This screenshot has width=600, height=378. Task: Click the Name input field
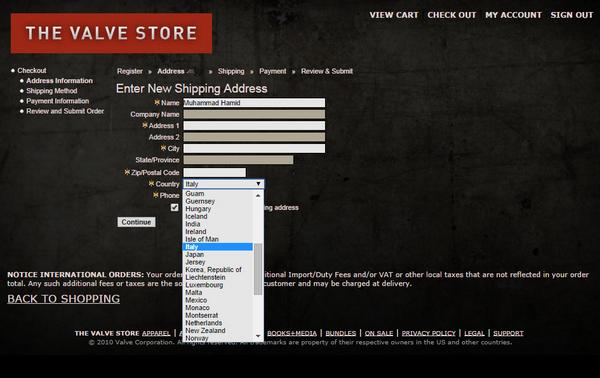[254, 103]
